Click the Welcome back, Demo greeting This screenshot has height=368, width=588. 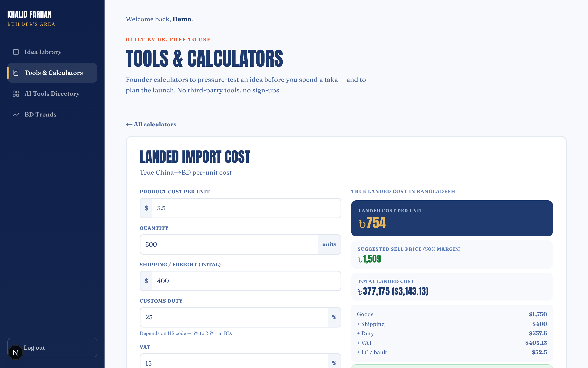(x=159, y=19)
